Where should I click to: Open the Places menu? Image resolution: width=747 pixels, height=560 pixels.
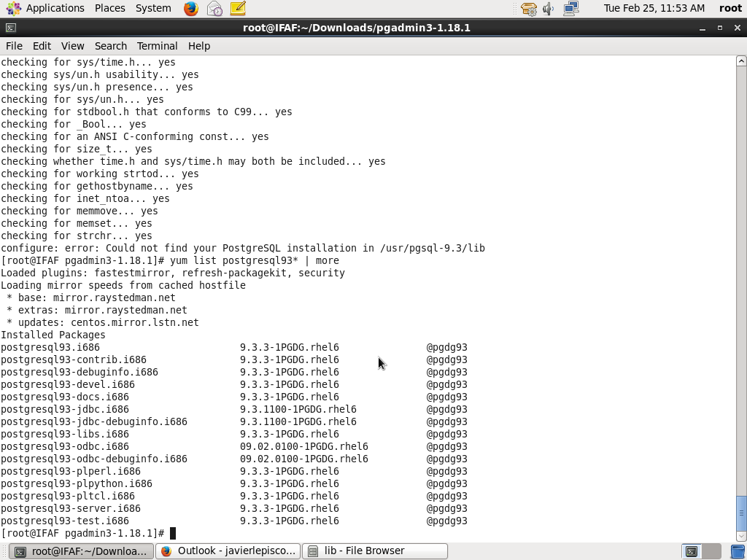109,8
